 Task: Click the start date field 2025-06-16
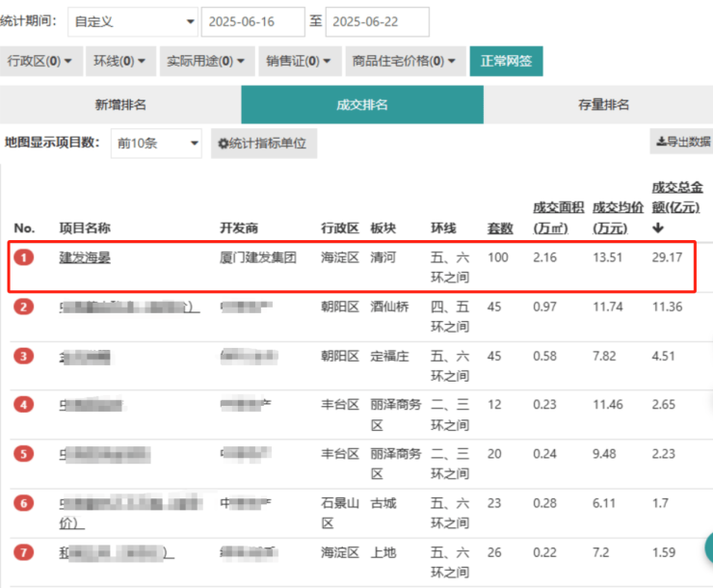click(x=251, y=20)
